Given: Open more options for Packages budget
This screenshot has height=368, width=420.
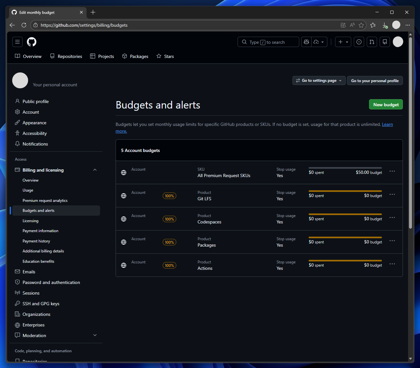Looking at the screenshot, I should pyautogui.click(x=392, y=241).
